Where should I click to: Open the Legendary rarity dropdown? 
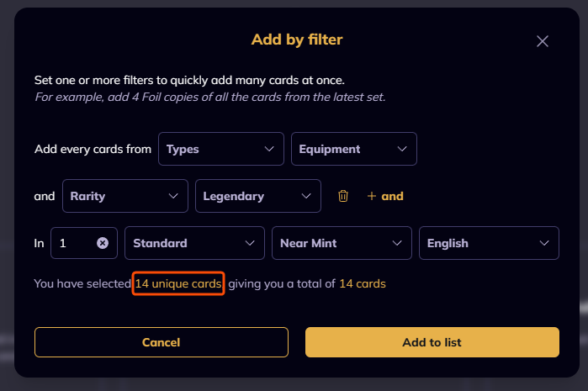click(258, 196)
